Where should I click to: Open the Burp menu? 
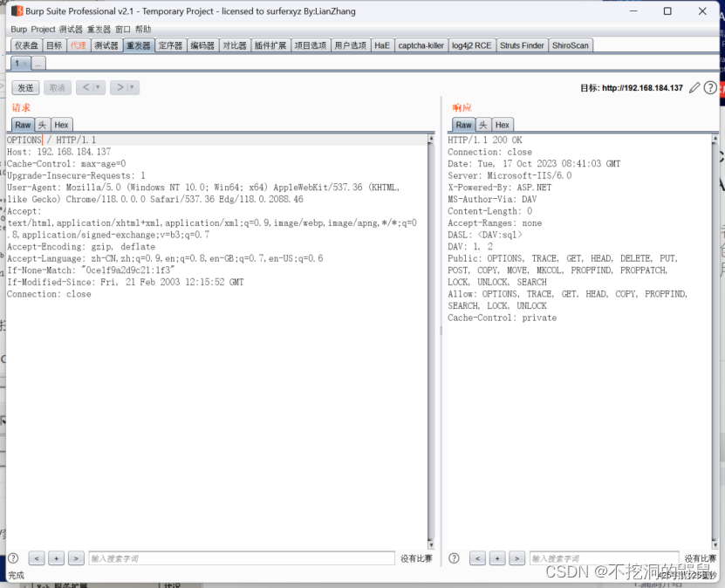tap(17, 28)
